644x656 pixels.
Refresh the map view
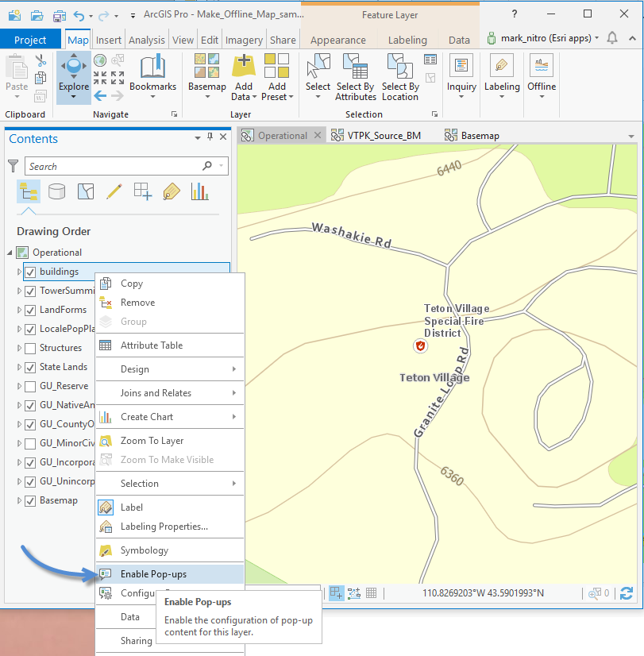click(626, 592)
